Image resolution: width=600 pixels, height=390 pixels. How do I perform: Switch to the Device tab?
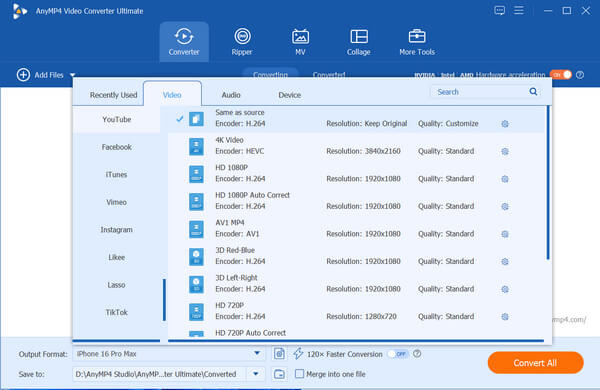coord(290,95)
